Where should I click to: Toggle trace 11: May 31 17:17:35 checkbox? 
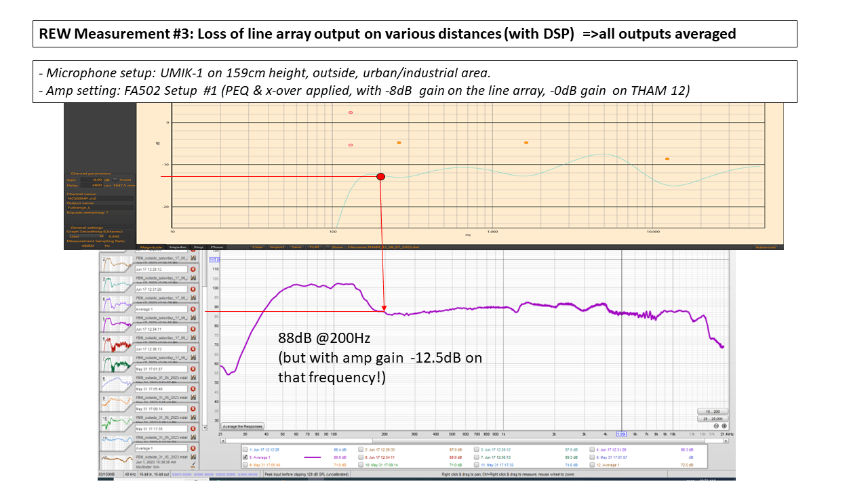477,465
